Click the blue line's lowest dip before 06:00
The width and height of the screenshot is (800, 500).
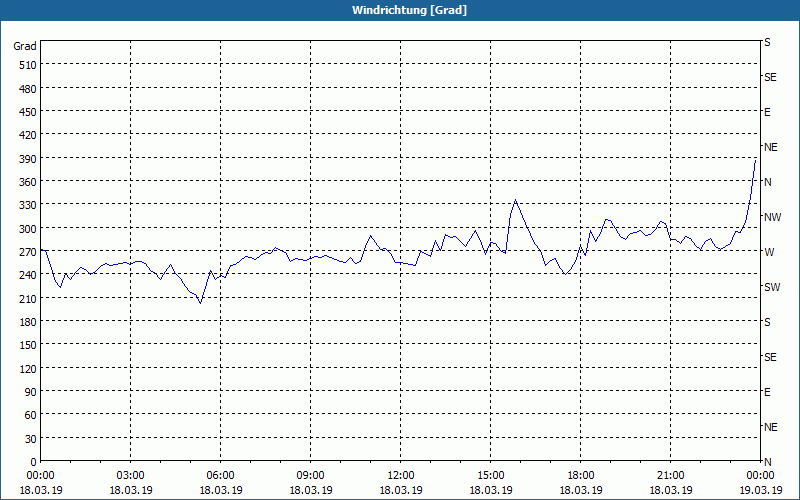pyautogui.click(x=201, y=303)
